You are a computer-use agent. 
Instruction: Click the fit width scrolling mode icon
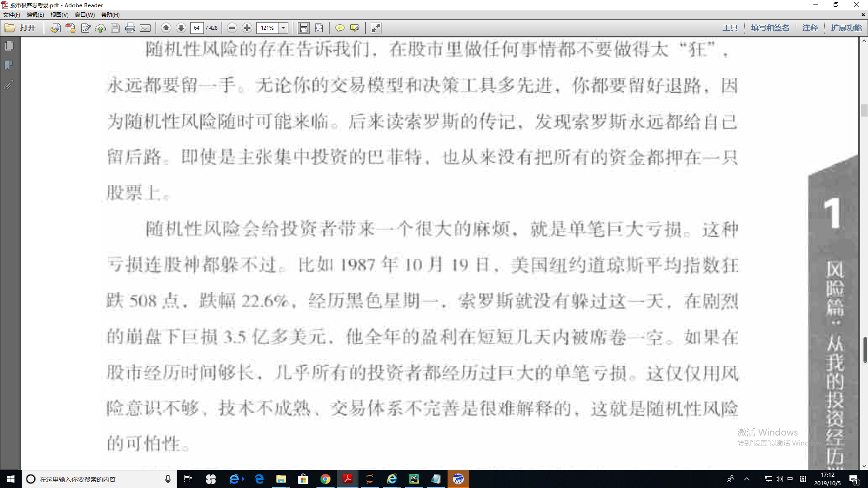(304, 28)
